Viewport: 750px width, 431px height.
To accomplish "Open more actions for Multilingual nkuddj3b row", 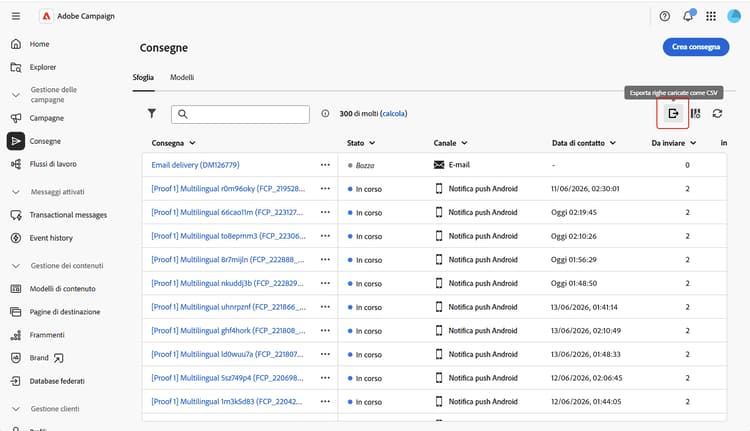I will (x=325, y=283).
